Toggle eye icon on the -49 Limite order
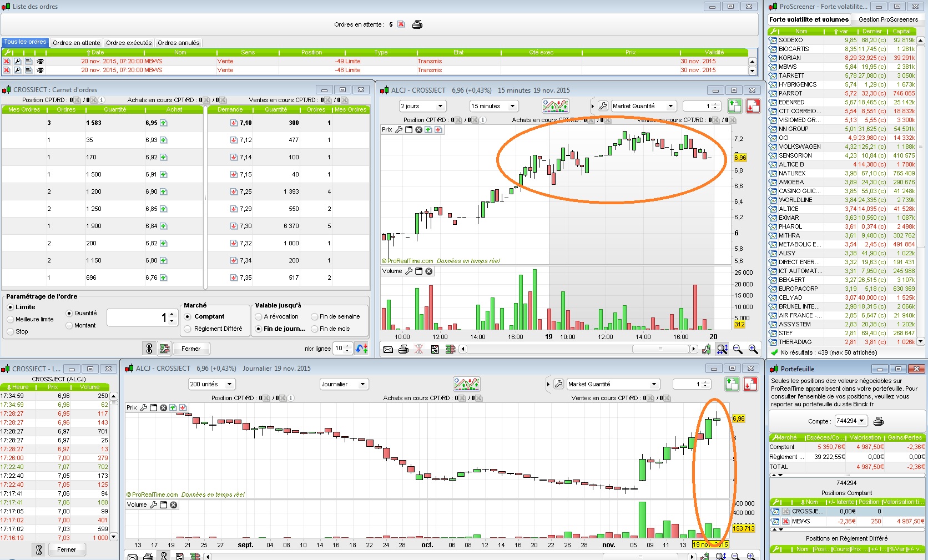This screenshot has width=928, height=560. 40,62
